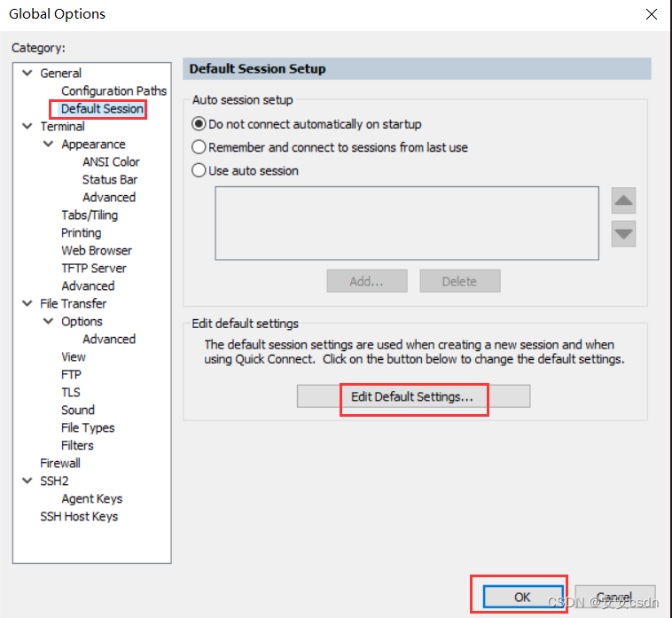Open the TFTP Server category
The image size is (672, 618).
coord(94,269)
